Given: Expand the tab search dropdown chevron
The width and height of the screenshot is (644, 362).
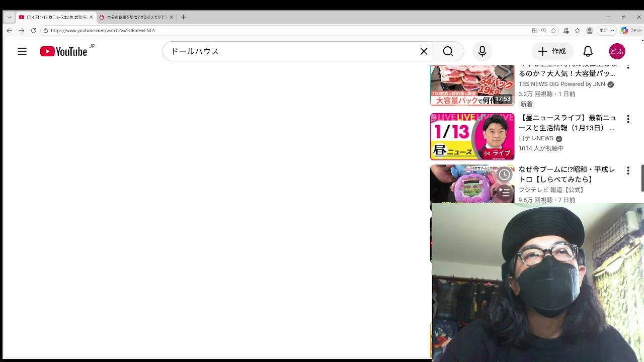Looking at the screenshot, I should (9, 17).
